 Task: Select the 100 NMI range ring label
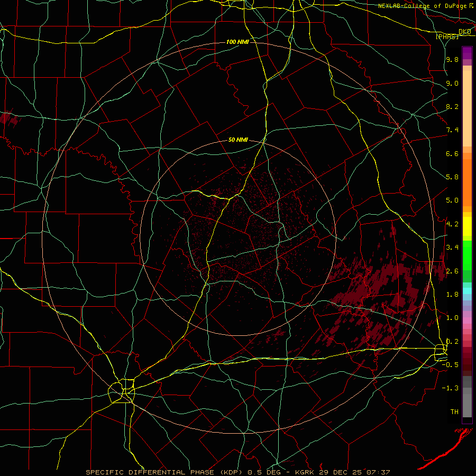pyautogui.click(x=237, y=42)
